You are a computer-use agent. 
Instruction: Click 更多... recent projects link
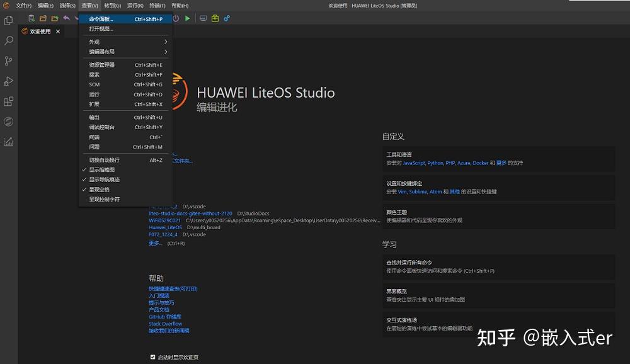point(155,243)
